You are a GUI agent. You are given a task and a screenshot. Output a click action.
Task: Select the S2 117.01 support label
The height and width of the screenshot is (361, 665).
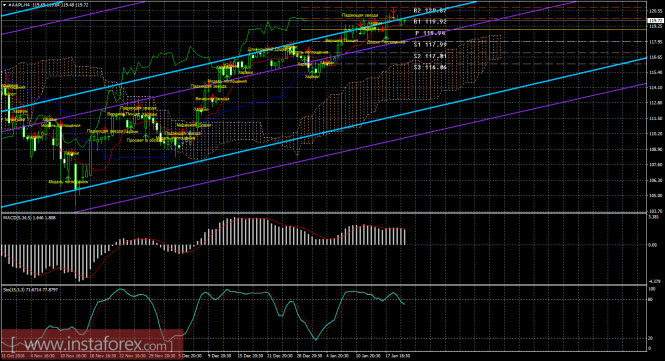(x=430, y=56)
